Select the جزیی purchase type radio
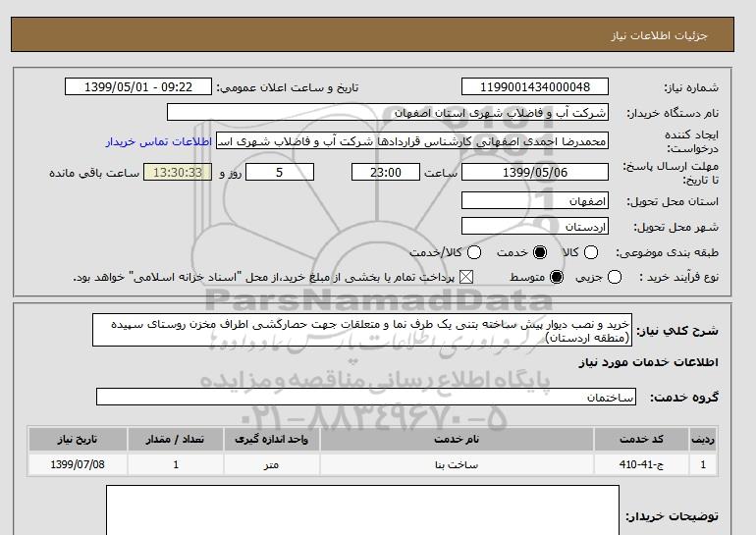 click(x=615, y=277)
